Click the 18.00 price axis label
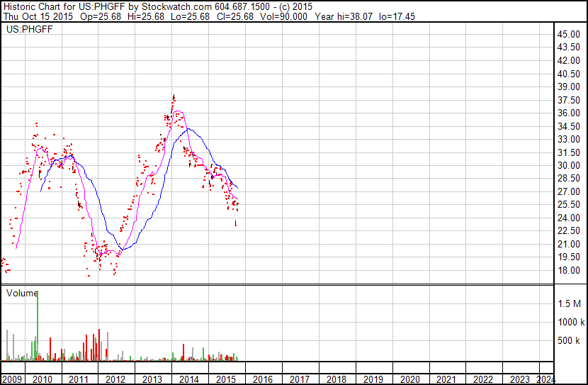Viewport: 588px width, 385px height. pyautogui.click(x=569, y=270)
